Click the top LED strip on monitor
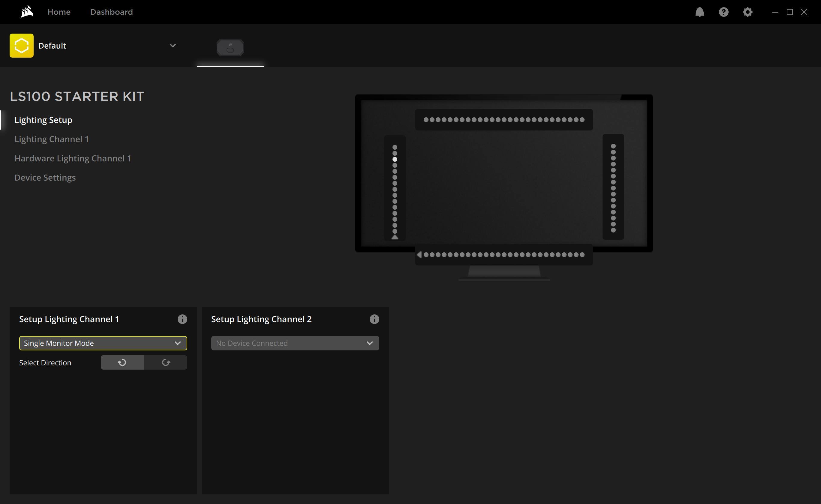 pos(504,120)
